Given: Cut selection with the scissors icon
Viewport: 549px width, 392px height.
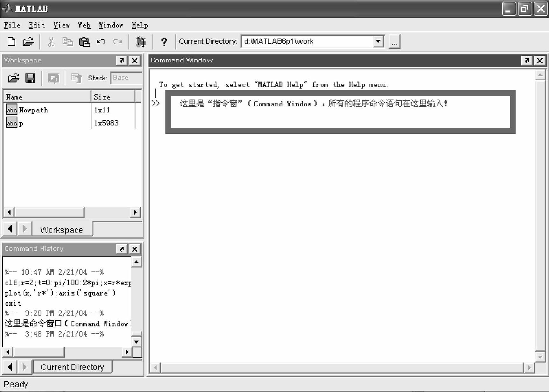Looking at the screenshot, I should (51, 42).
